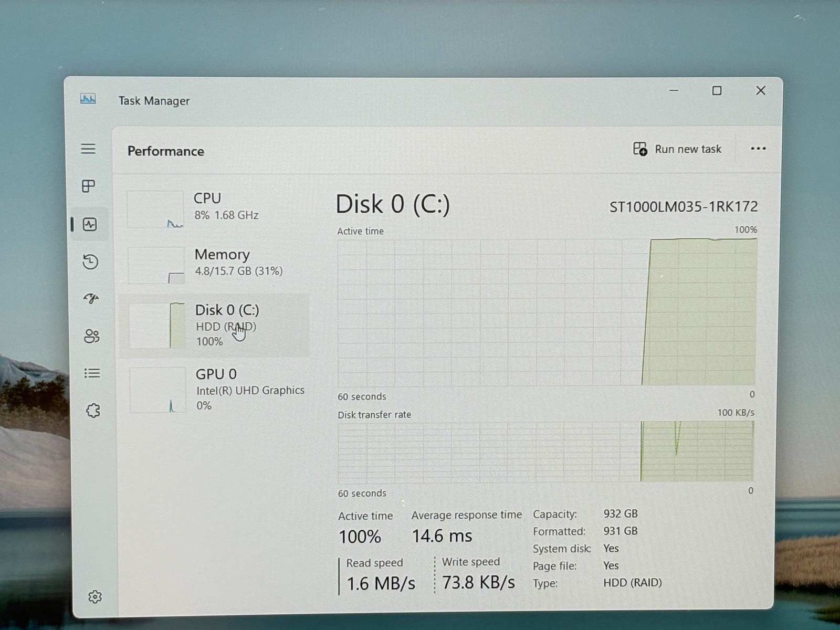Screen dimensions: 840x630
Task: Select GPU 0 in performance list
Action: pos(215,389)
